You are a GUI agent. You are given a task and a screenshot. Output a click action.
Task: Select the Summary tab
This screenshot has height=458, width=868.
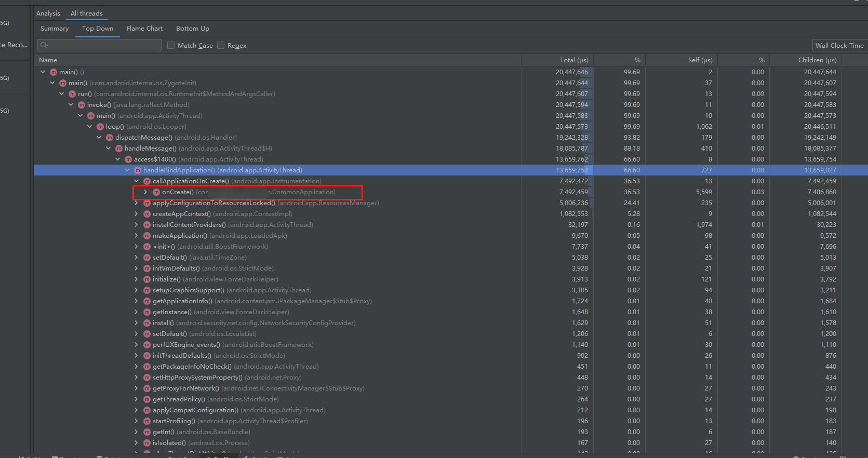(55, 29)
